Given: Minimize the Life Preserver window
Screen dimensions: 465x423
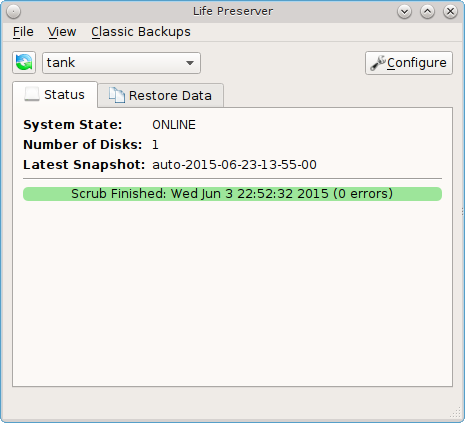Looking at the screenshot, I should click(x=404, y=12).
